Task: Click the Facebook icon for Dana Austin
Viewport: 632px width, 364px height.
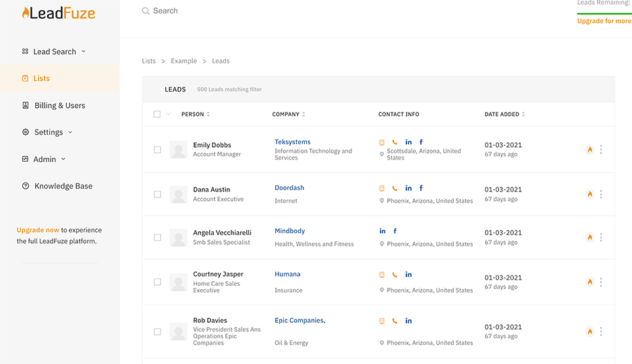Action: click(421, 188)
